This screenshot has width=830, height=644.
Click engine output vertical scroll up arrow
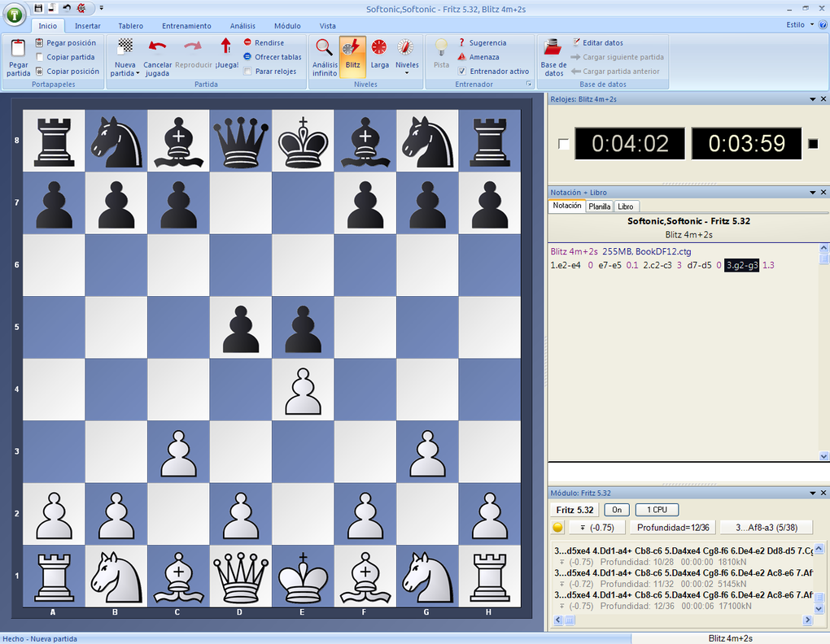tap(819, 548)
